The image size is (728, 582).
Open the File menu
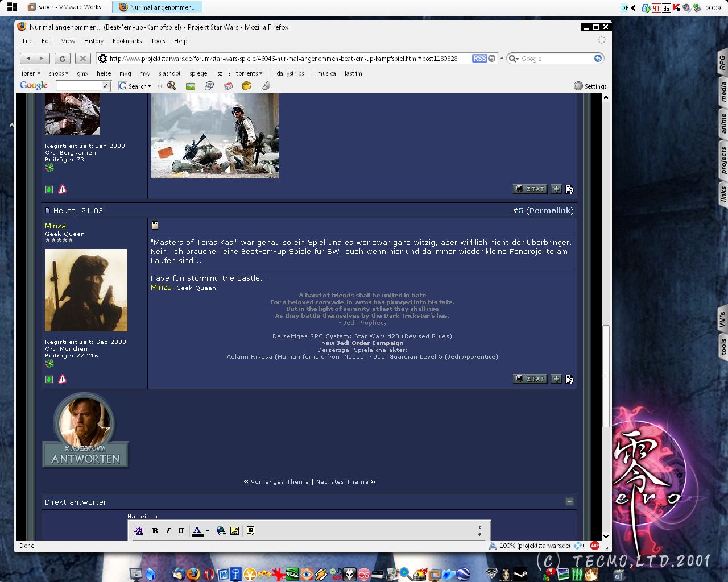[27, 41]
